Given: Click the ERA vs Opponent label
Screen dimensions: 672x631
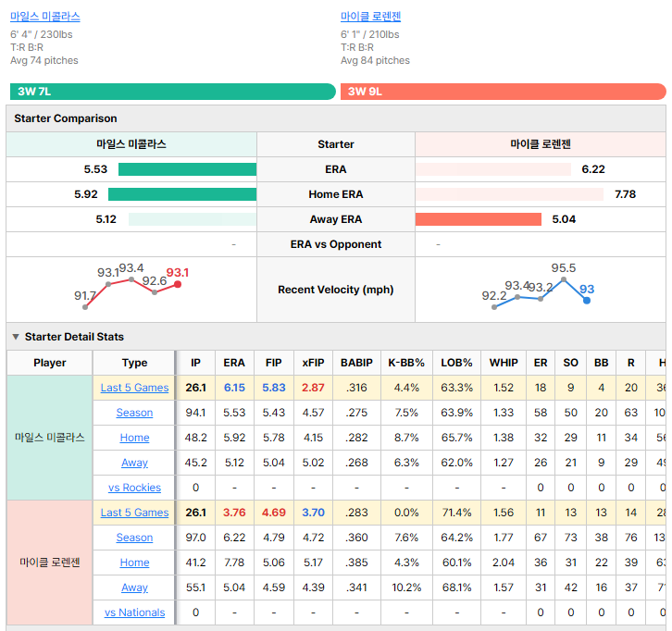Looking at the screenshot, I should tap(336, 244).
